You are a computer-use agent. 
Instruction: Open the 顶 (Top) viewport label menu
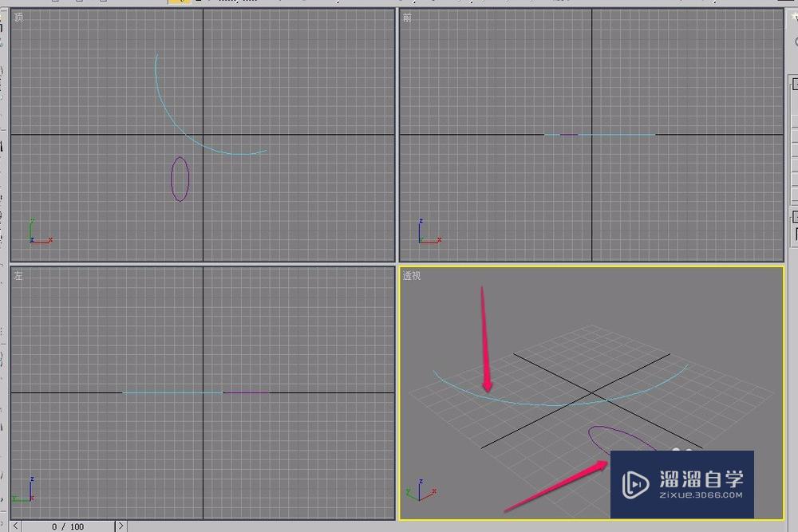click(19, 18)
